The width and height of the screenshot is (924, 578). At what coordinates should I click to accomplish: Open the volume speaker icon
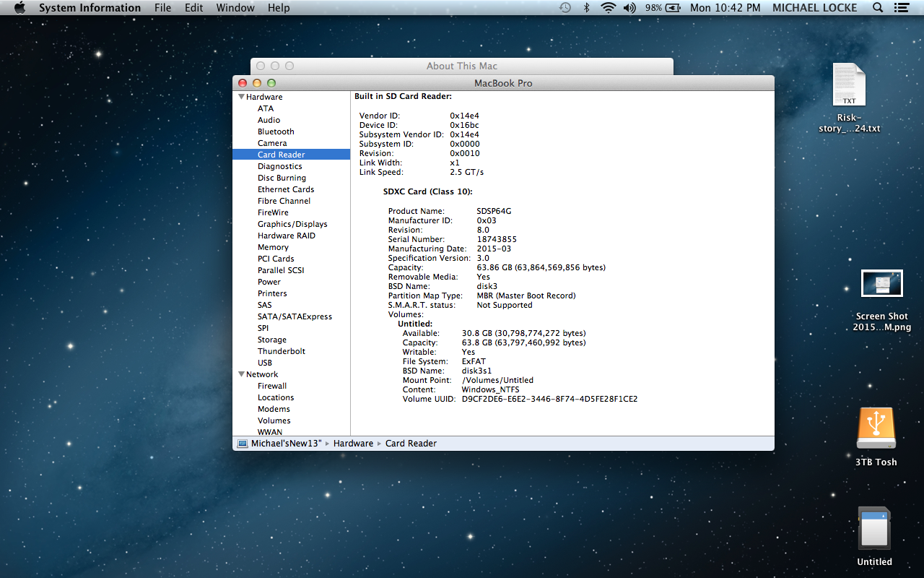click(629, 8)
